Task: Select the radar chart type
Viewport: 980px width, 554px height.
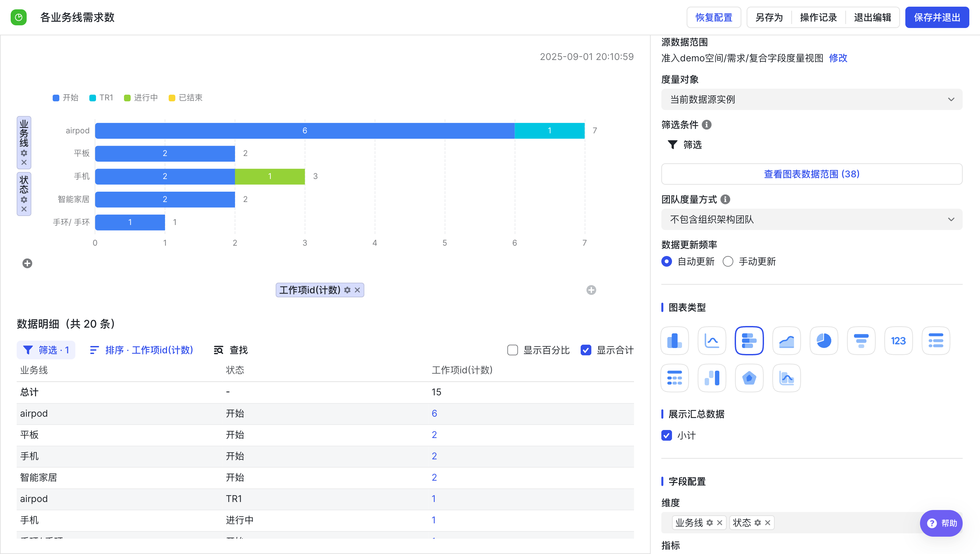Action: pos(749,378)
